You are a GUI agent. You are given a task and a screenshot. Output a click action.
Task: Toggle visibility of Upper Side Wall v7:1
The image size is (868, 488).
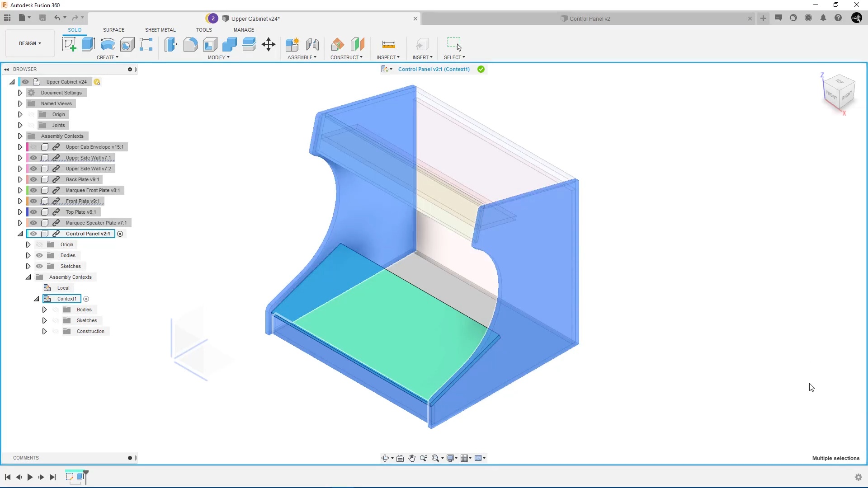click(33, 158)
